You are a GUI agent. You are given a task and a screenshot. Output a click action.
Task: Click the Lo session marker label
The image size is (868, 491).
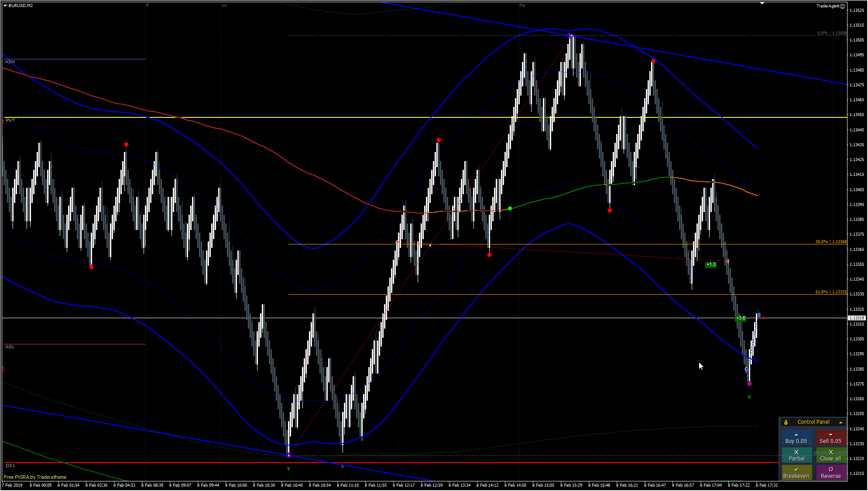[224, 5]
